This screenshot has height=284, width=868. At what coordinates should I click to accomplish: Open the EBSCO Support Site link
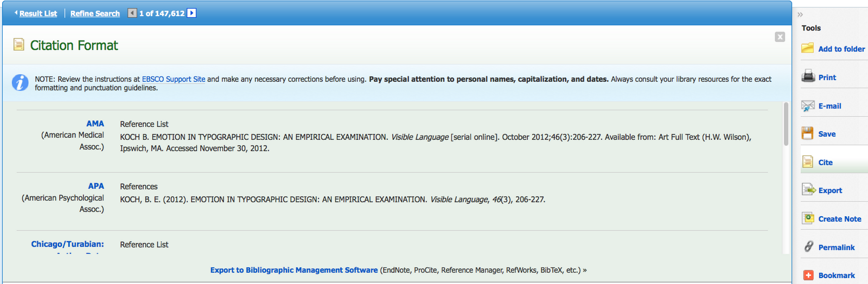[x=174, y=79]
